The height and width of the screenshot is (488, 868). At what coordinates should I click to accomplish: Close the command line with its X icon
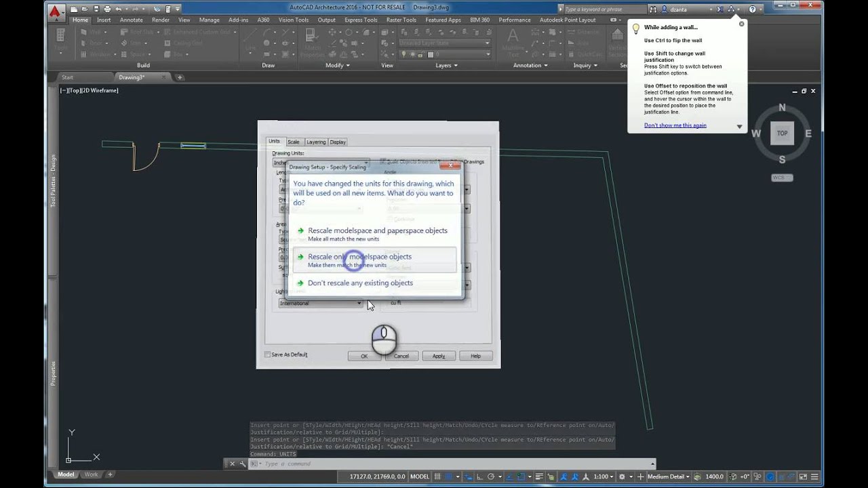click(x=232, y=464)
